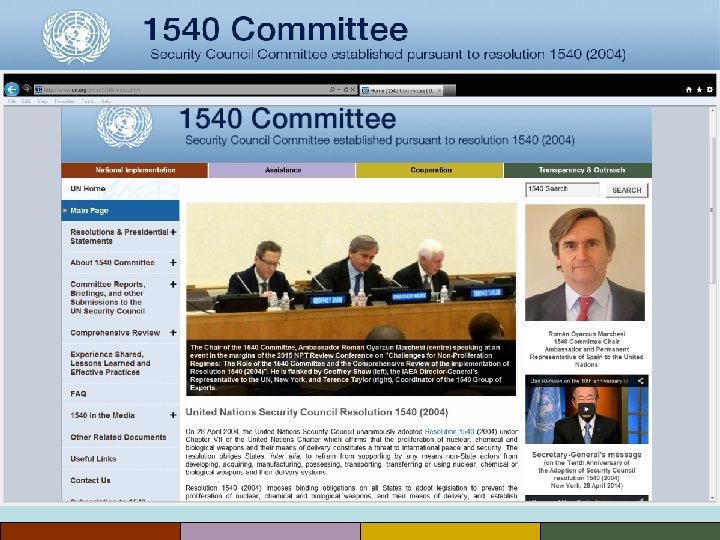
Task: Refresh the page using the reload icon
Action: tap(346, 90)
